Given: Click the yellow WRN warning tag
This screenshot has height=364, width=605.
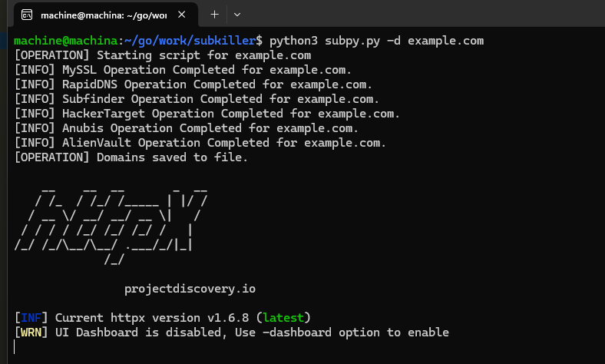Looking at the screenshot, I should click(31, 333).
